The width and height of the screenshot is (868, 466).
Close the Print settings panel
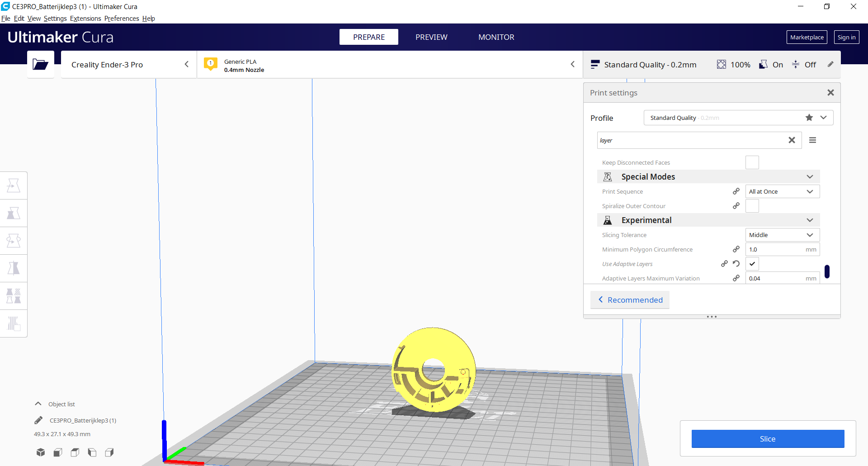coord(830,93)
